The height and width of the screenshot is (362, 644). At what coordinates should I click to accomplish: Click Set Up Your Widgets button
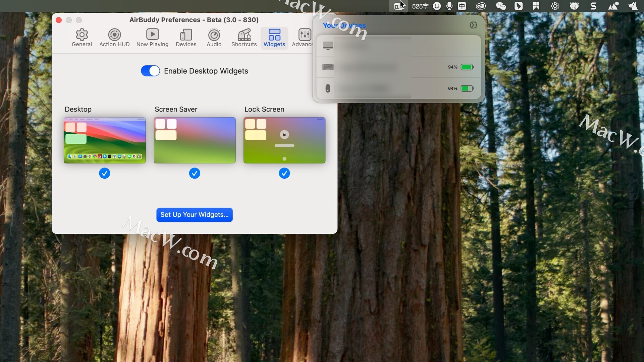pyautogui.click(x=195, y=215)
